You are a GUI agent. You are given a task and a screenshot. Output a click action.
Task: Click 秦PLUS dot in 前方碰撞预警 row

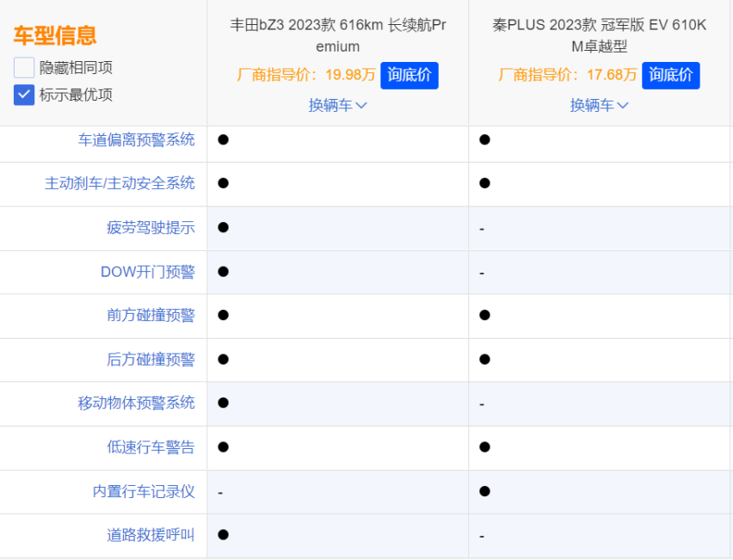[484, 315]
